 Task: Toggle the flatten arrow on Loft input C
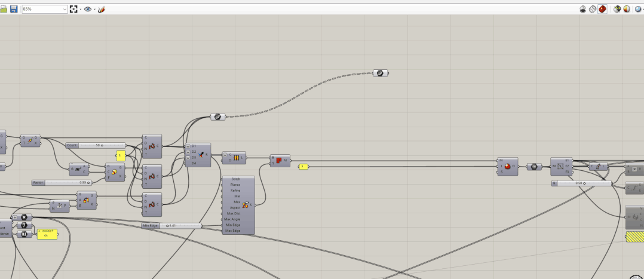tap(225, 155)
